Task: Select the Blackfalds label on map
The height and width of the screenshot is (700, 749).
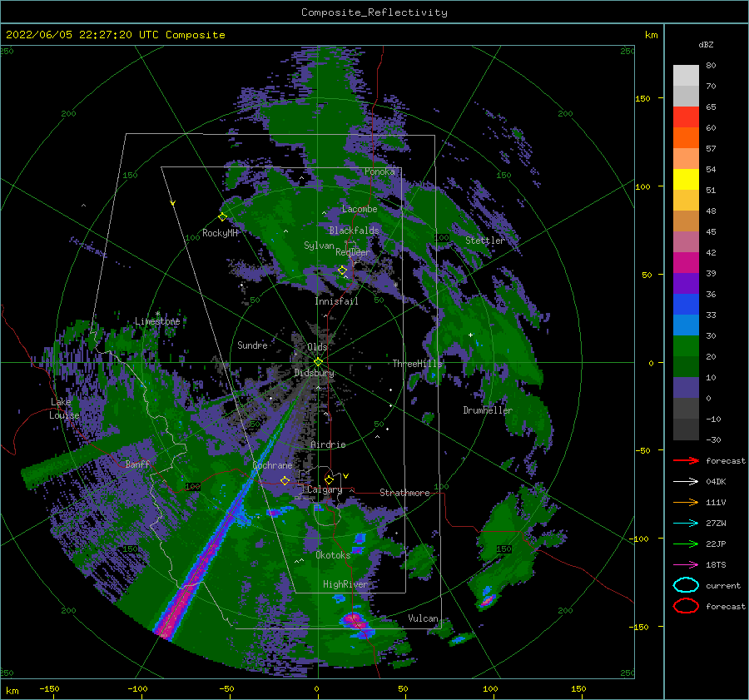Action: tap(354, 231)
